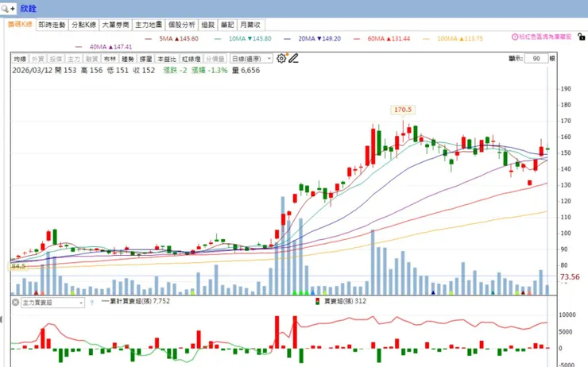Toggle the 外資 overlay button
The width and height of the screenshot is (588, 367).
coord(38,59)
